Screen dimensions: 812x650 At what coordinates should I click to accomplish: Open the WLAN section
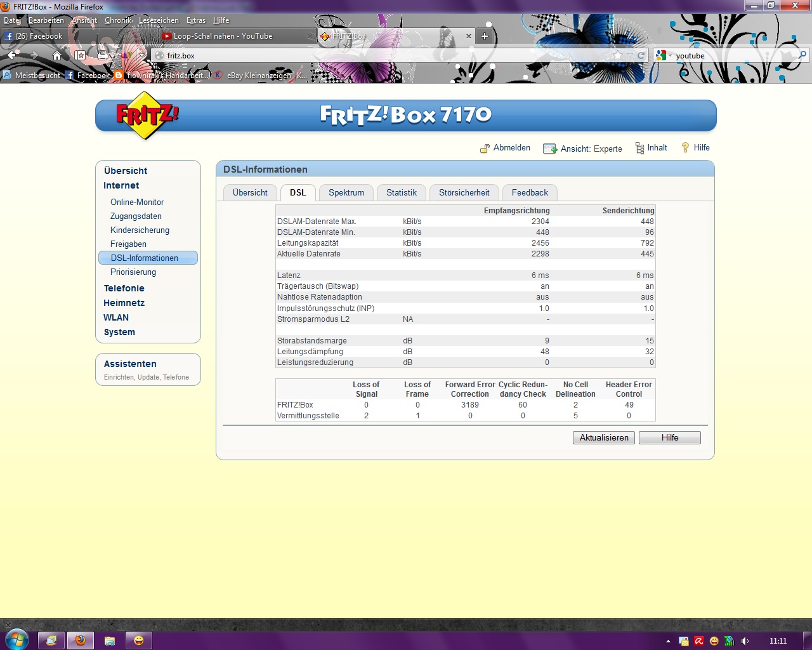pos(116,317)
